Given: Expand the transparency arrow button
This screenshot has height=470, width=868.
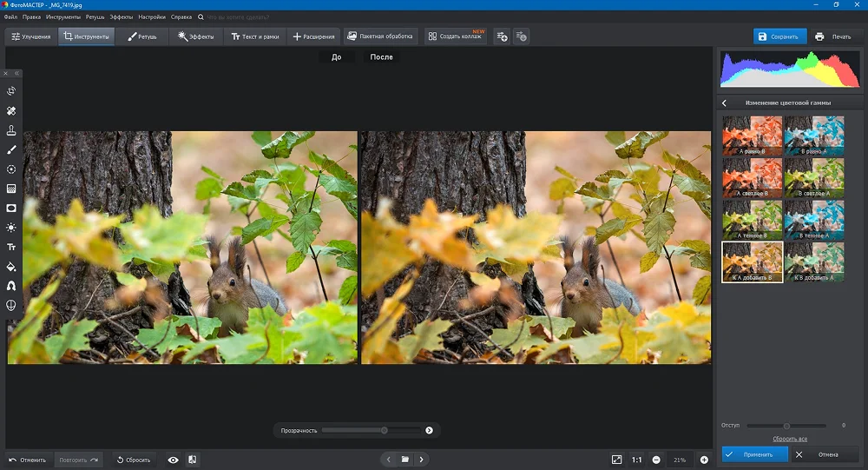Looking at the screenshot, I should click(429, 430).
